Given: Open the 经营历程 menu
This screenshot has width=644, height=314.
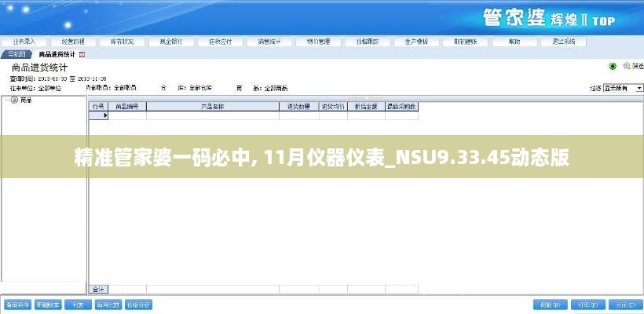Looking at the screenshot, I should click(x=73, y=42).
